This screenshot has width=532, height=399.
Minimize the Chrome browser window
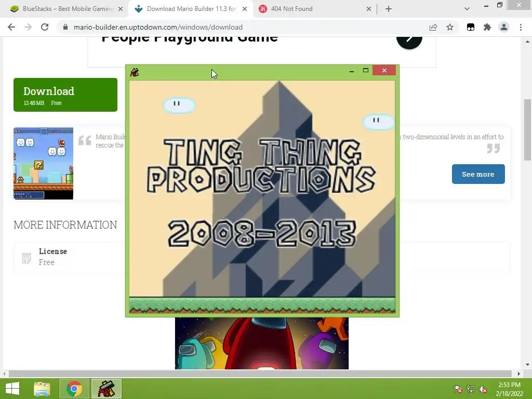486,5
